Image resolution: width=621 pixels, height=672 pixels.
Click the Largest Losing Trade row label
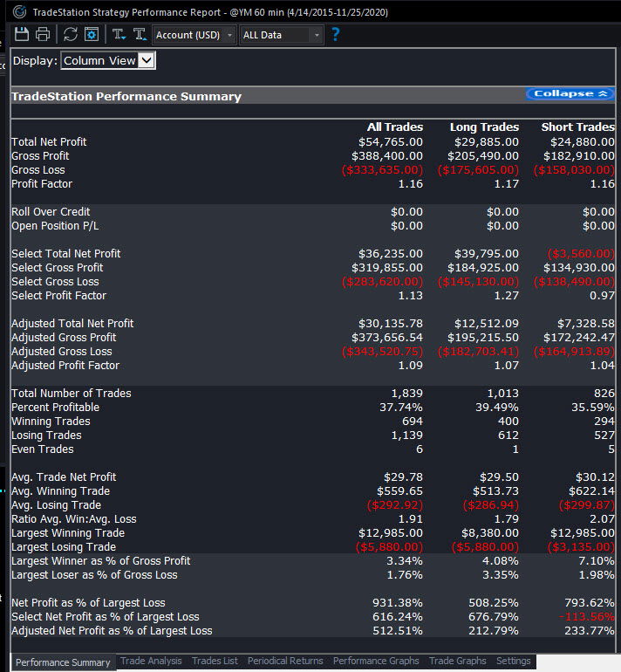coord(64,547)
